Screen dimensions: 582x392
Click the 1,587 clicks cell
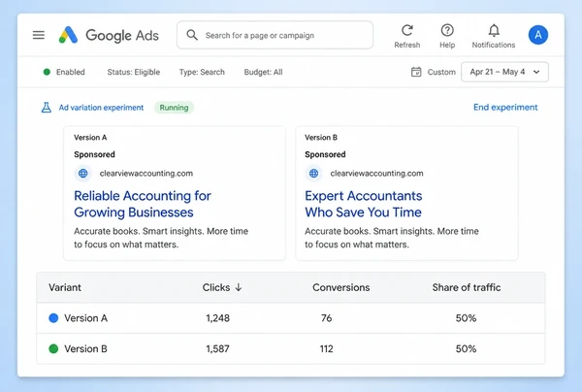click(218, 349)
